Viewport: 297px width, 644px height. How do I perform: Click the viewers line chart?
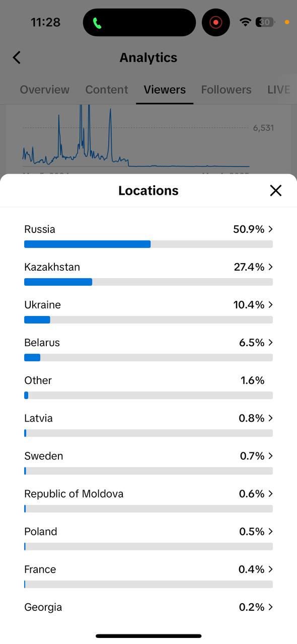(x=136, y=138)
